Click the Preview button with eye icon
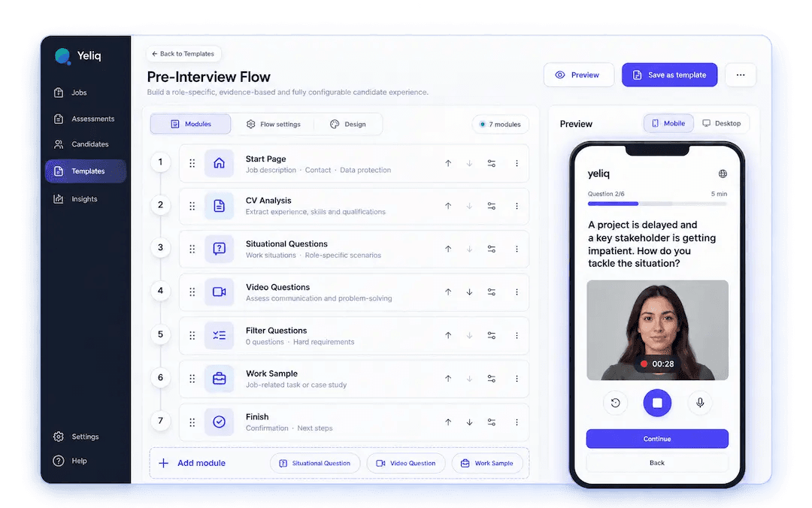 [x=578, y=75]
